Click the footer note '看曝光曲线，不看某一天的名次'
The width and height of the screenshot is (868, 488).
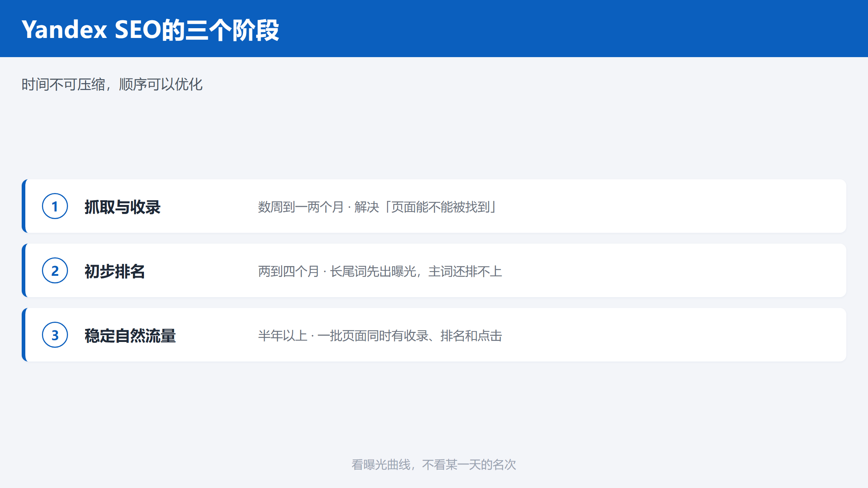click(434, 465)
